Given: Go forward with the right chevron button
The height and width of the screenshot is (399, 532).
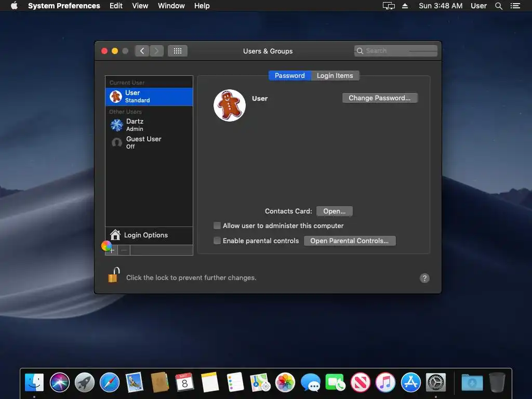Looking at the screenshot, I should pos(156,51).
